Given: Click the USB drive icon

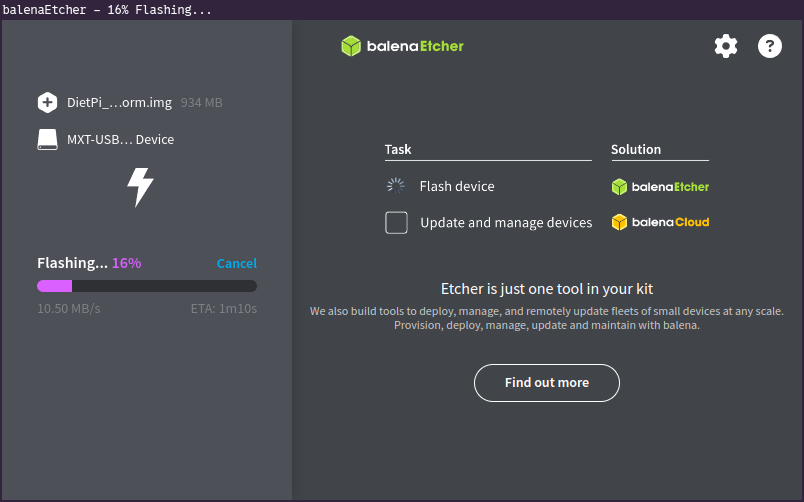Looking at the screenshot, I should (47, 140).
